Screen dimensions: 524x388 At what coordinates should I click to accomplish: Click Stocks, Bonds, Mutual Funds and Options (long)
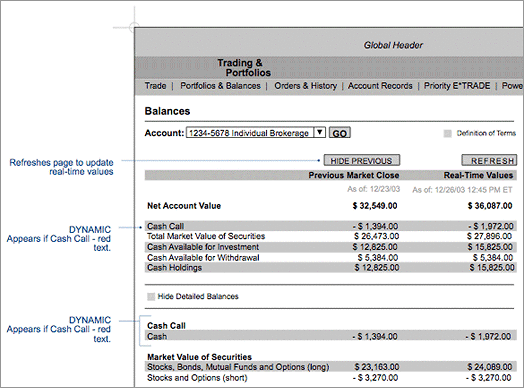238,367
